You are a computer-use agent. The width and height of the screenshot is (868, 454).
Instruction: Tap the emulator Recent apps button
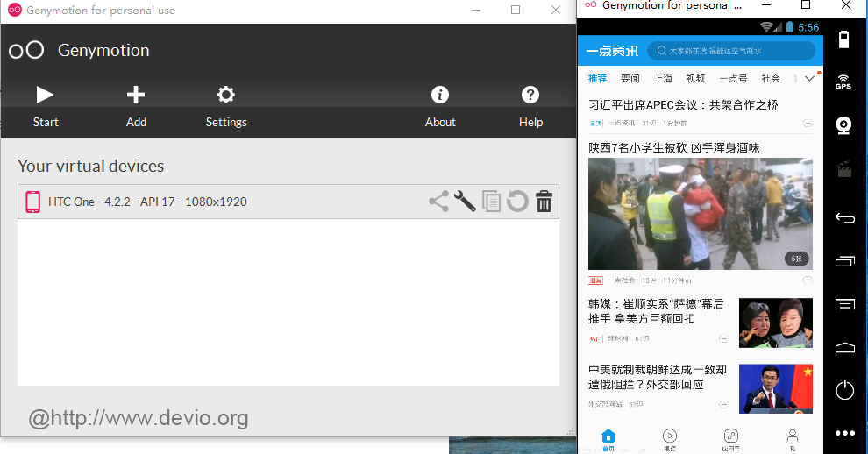[844, 261]
